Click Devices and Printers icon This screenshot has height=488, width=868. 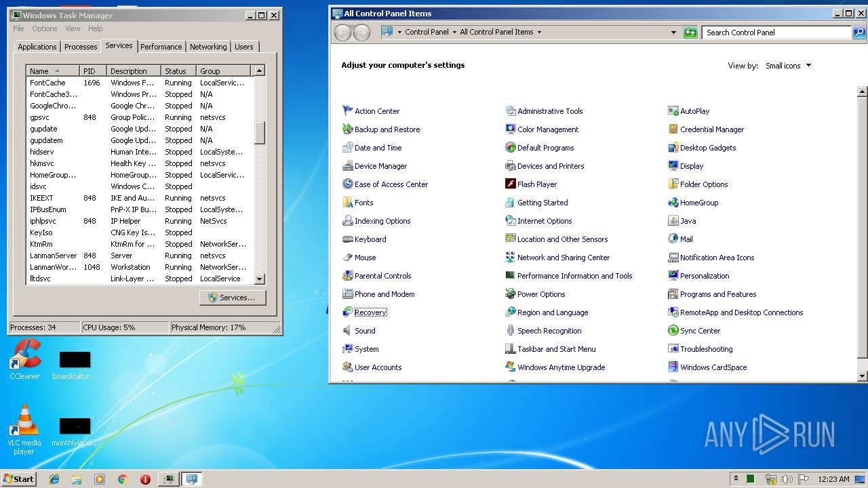point(511,165)
